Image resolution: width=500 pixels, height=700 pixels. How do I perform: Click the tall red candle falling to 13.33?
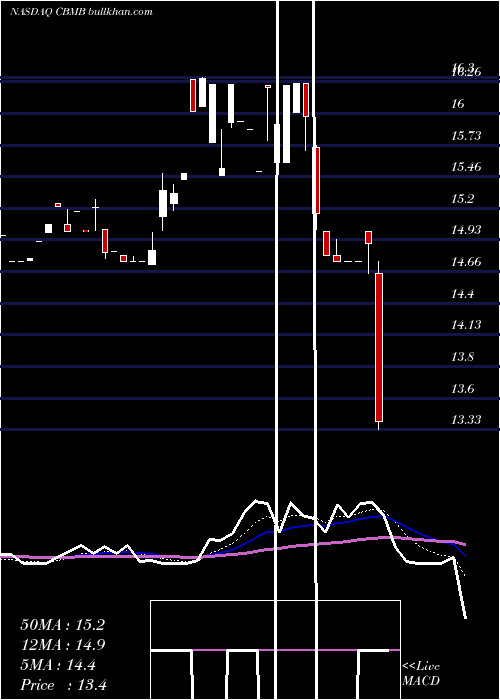[x=379, y=347]
